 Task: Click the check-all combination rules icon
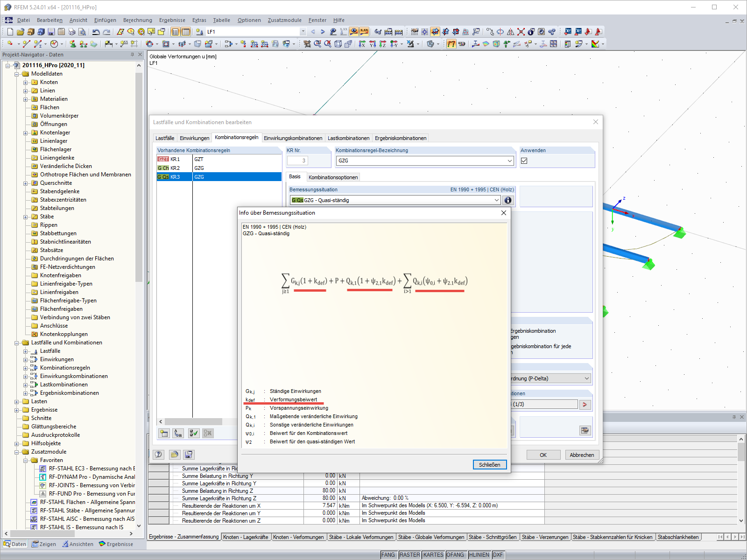[x=193, y=433]
